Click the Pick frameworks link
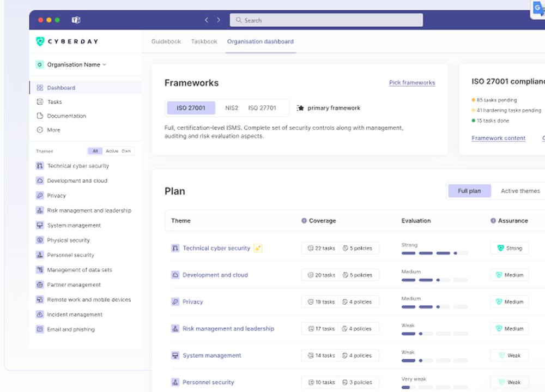Image resolution: width=545 pixels, height=392 pixels. [412, 82]
